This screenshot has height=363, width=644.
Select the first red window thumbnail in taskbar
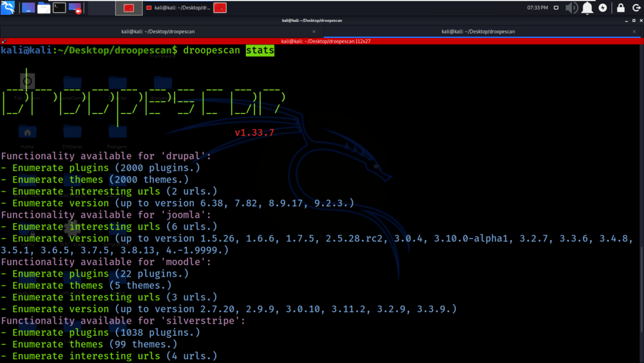[x=129, y=8]
